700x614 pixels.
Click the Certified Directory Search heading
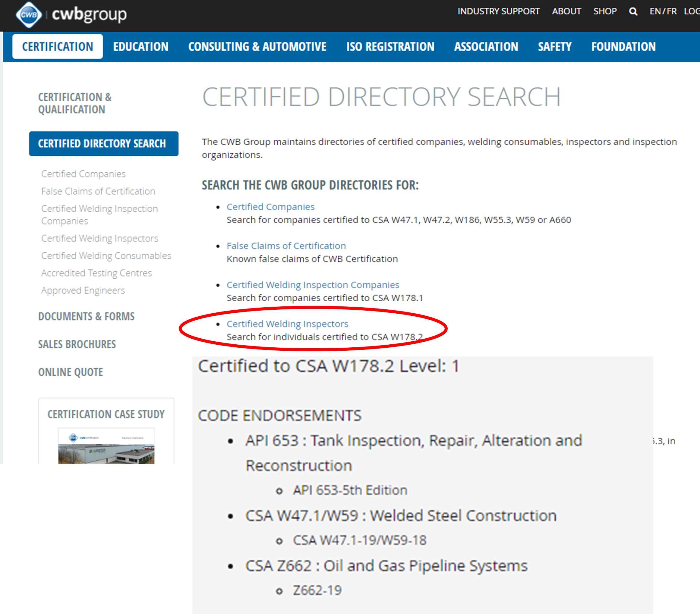382,97
